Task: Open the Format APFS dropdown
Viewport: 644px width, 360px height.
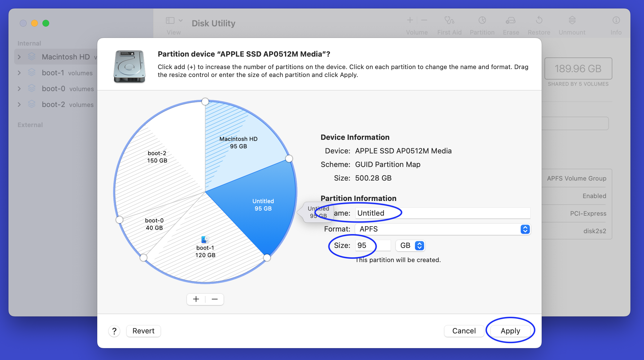Action: (x=442, y=229)
